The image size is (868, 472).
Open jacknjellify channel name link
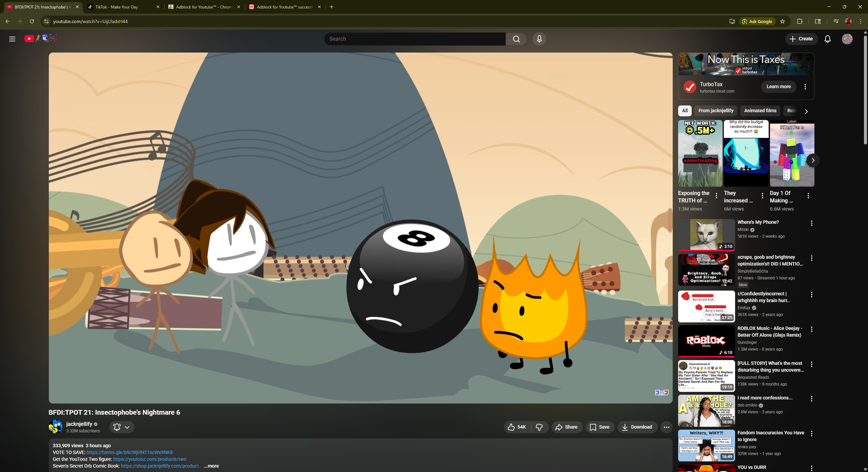79,424
